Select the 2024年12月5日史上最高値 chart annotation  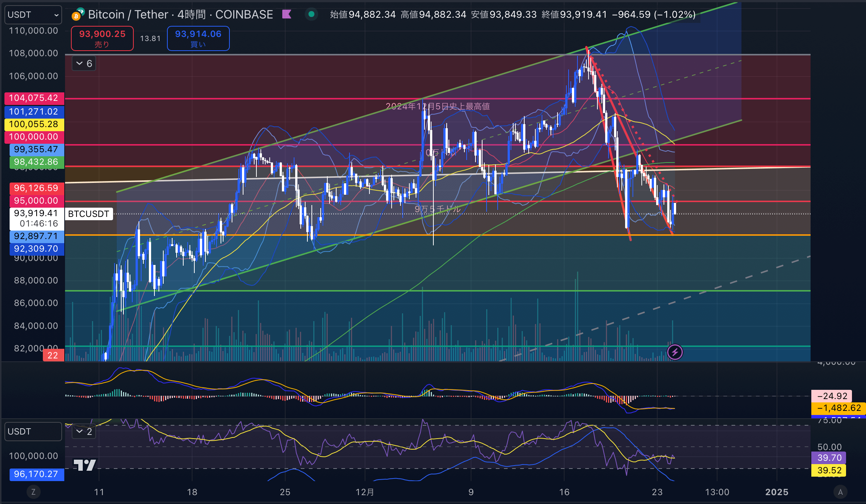point(438,106)
